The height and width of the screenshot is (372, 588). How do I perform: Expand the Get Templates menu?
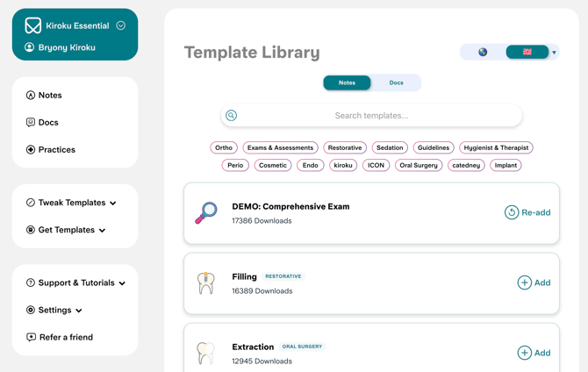click(x=66, y=230)
